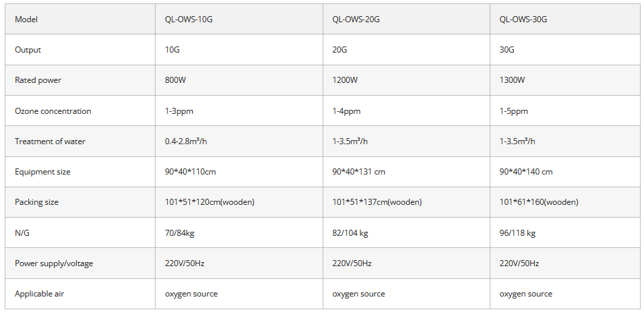Select the 82/104 kg weight cell
Screen dimensions: 644x314
(350, 233)
